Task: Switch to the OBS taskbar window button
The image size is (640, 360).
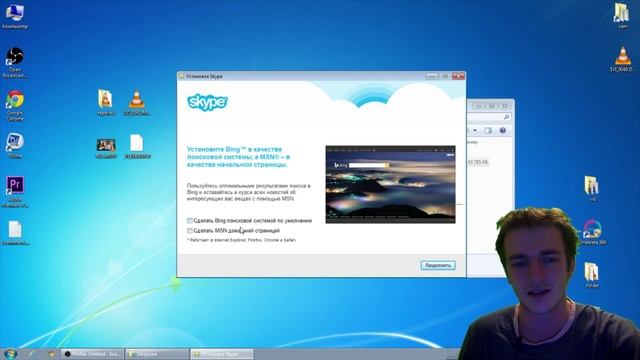Action: [92, 354]
